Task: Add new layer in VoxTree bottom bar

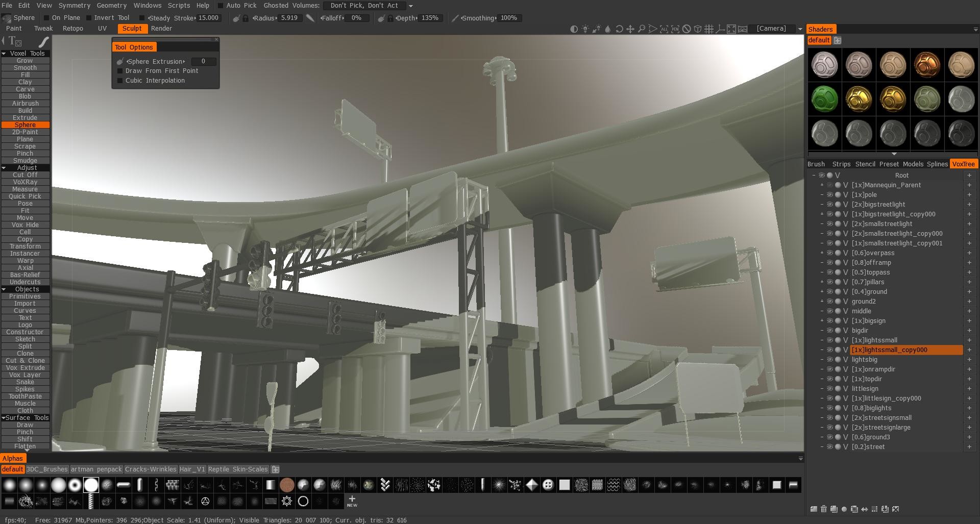Action: coord(814,509)
